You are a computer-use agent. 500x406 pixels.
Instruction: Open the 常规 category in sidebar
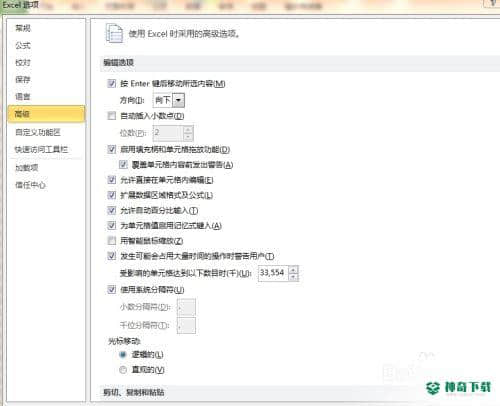point(23,28)
